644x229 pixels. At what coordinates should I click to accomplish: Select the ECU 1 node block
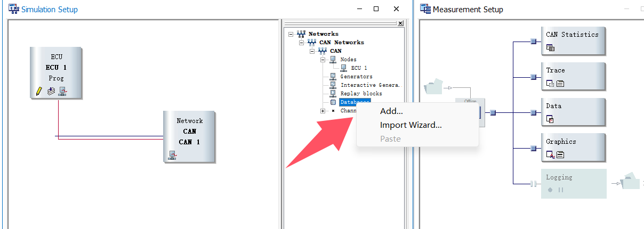[x=56, y=72]
